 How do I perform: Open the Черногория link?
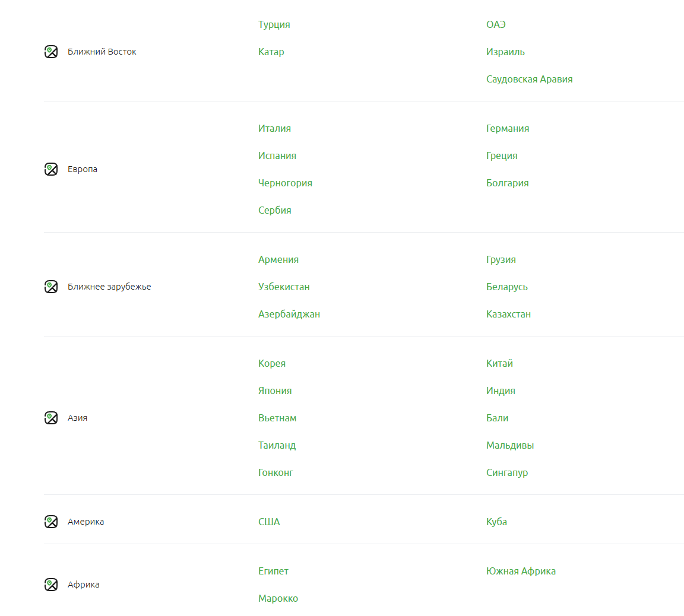tap(285, 183)
